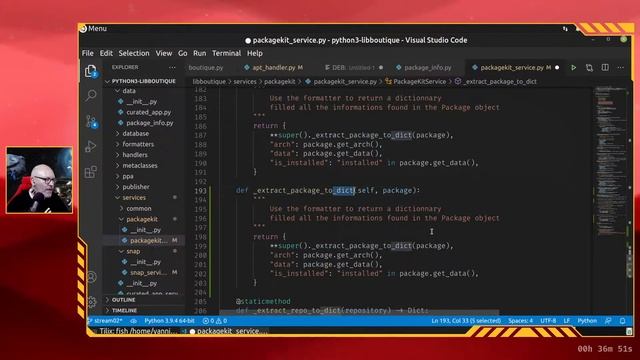Open snap_servi... file under snap folder
Image resolution: width=640 pixels, height=360 pixels.
[148, 272]
